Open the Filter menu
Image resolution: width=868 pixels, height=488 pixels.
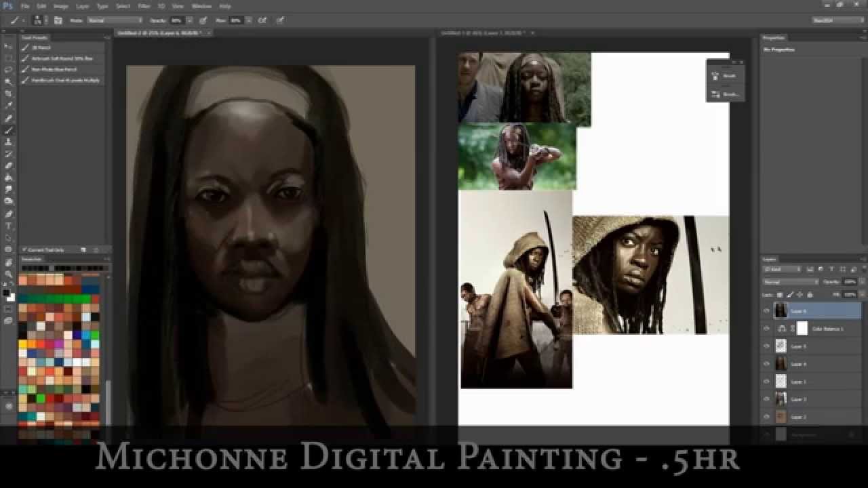144,6
